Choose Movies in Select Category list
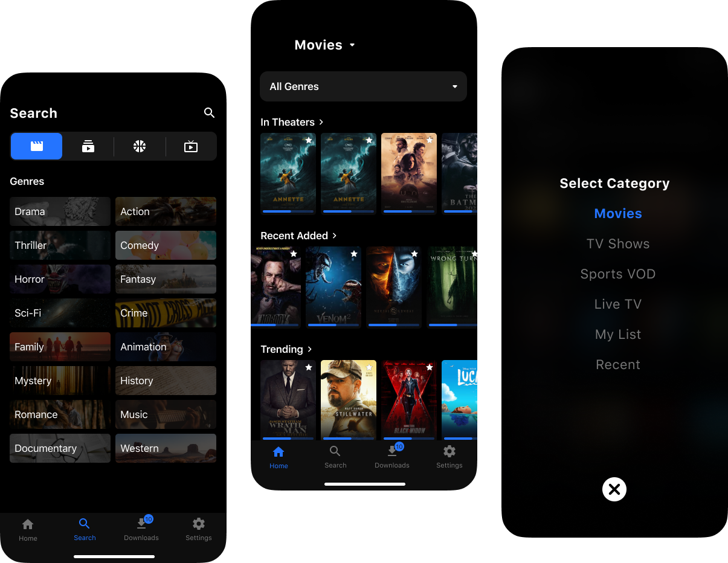The height and width of the screenshot is (563, 728). pos(618,213)
